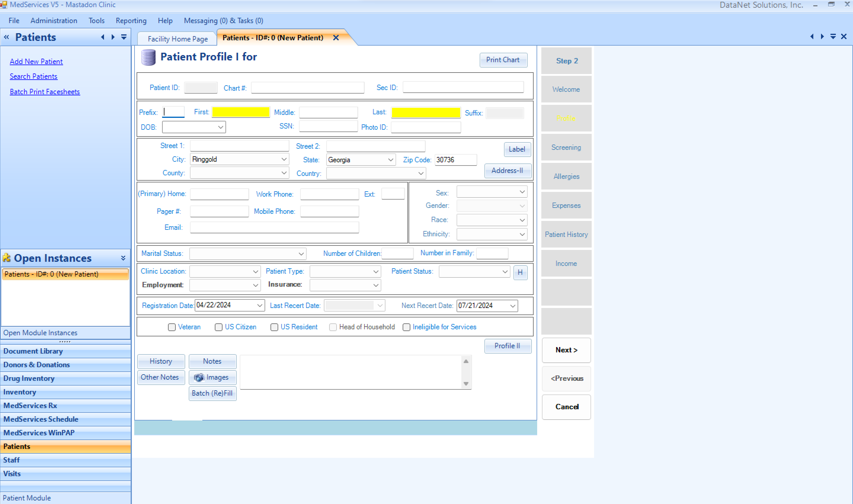The width and height of the screenshot is (853, 504).
Task: Click Batch Print Facesheets link
Action: [x=45, y=92]
